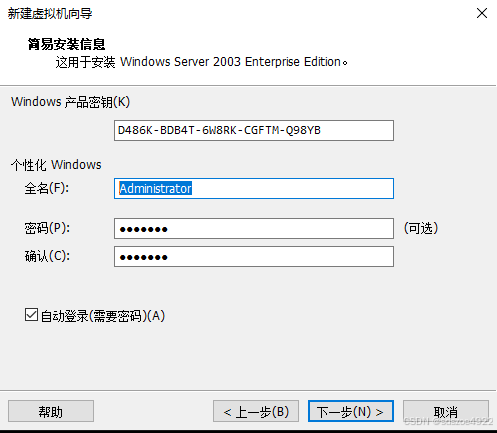The width and height of the screenshot is (497, 433).
Task: Cancel the wizard using 取消
Action: tap(446, 411)
